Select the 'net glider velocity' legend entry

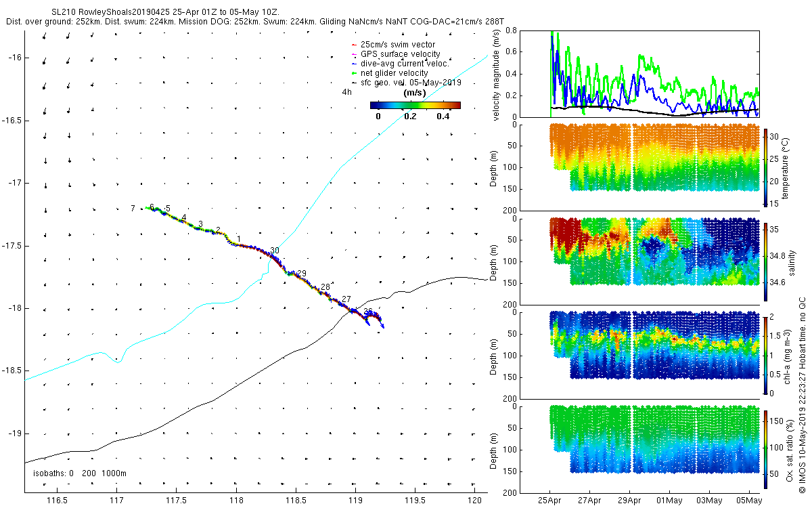(x=390, y=72)
